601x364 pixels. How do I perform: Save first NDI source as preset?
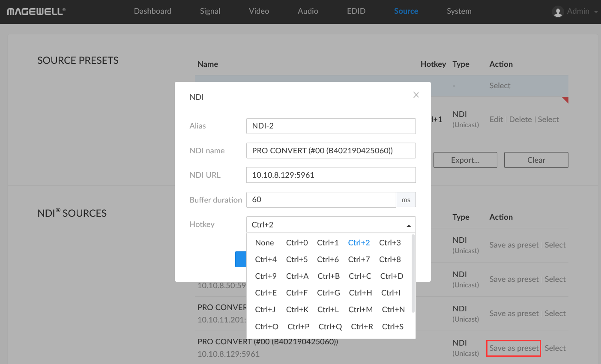514,245
